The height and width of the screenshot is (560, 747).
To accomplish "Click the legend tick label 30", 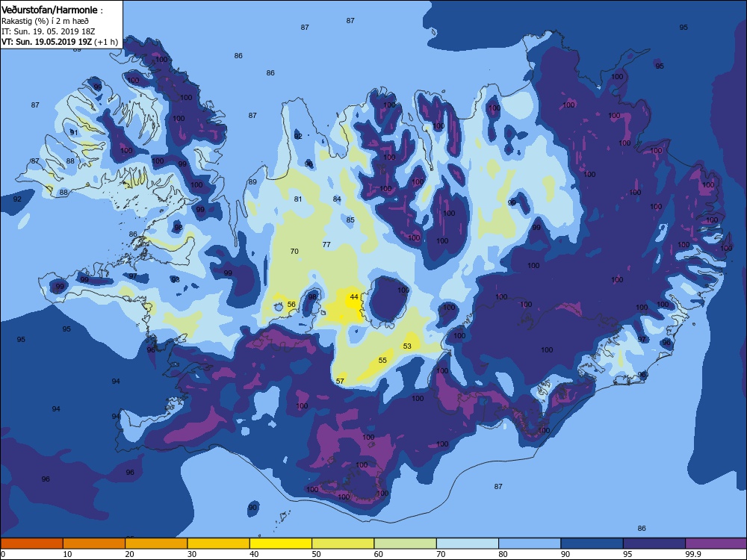I will [x=192, y=554].
